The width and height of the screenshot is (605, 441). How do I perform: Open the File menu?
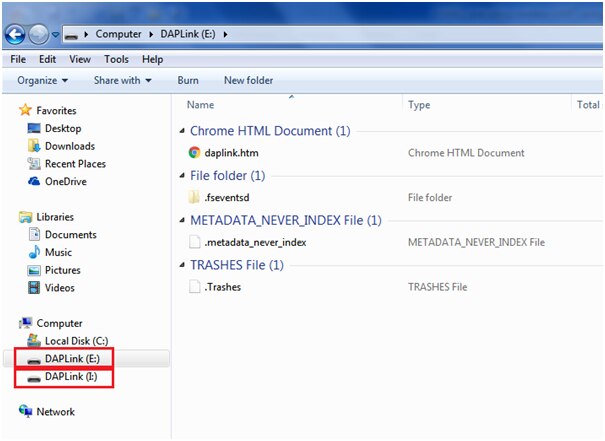pos(18,59)
